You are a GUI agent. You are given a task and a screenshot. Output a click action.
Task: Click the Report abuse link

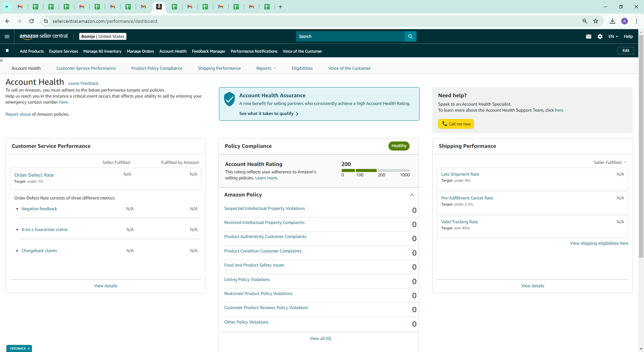point(18,114)
